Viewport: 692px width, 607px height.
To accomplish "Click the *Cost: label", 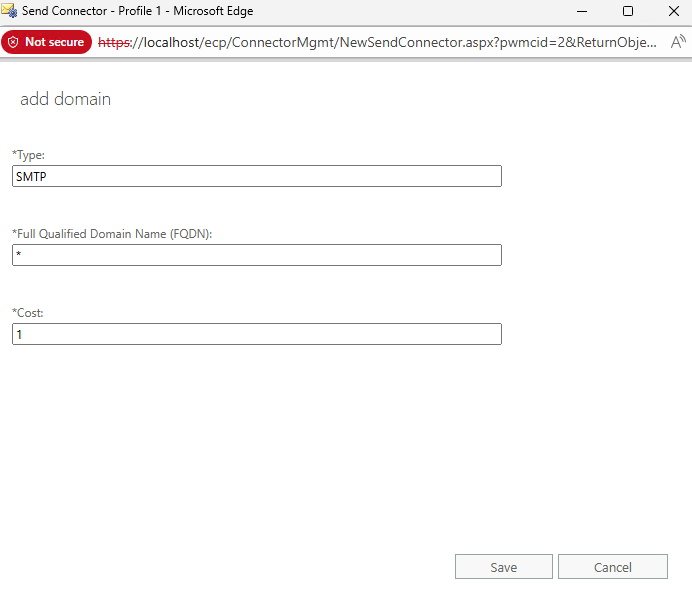I will coord(28,313).
